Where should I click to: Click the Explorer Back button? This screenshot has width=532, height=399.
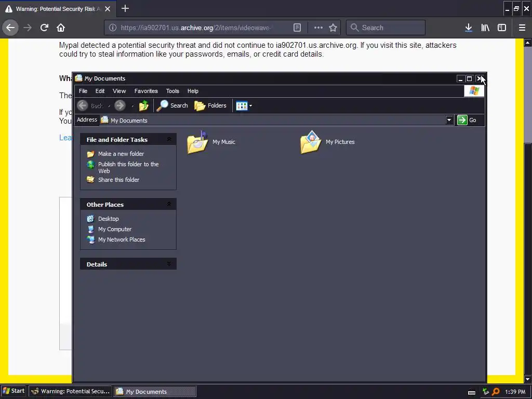point(90,105)
